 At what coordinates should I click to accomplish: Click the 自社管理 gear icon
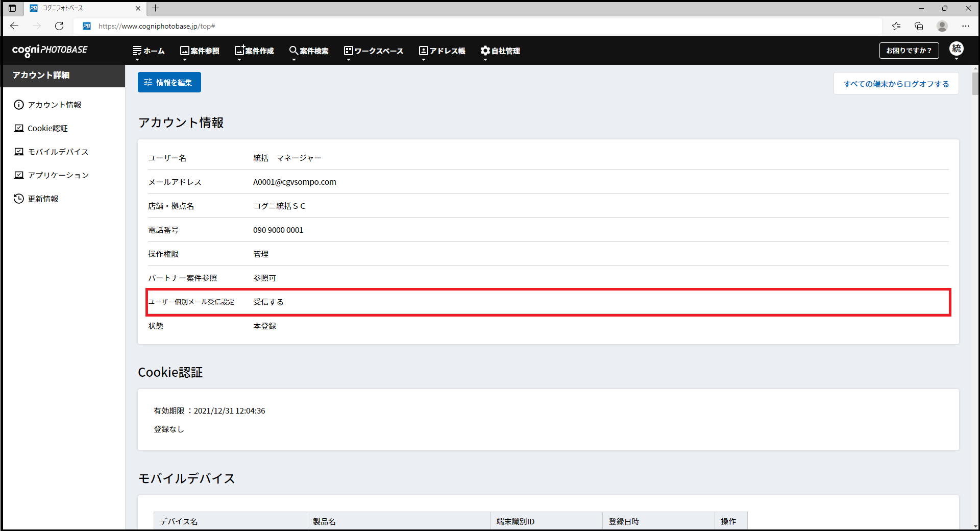pyautogui.click(x=485, y=51)
